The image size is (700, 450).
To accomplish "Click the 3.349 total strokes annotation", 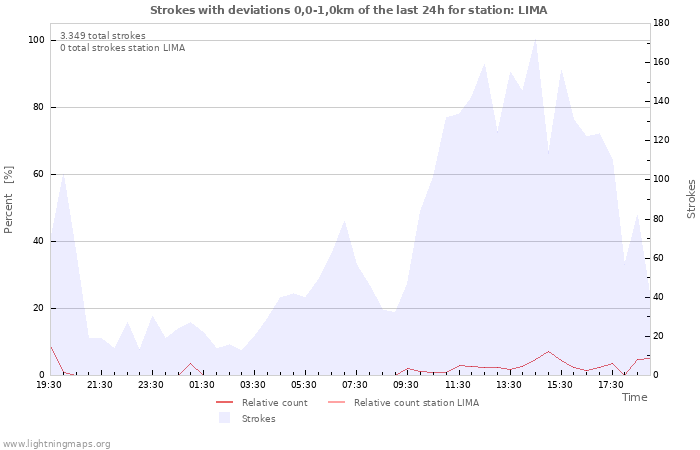I will click(x=103, y=35).
